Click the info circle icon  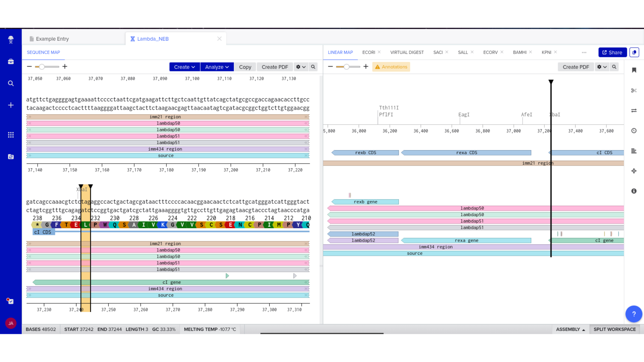click(634, 191)
